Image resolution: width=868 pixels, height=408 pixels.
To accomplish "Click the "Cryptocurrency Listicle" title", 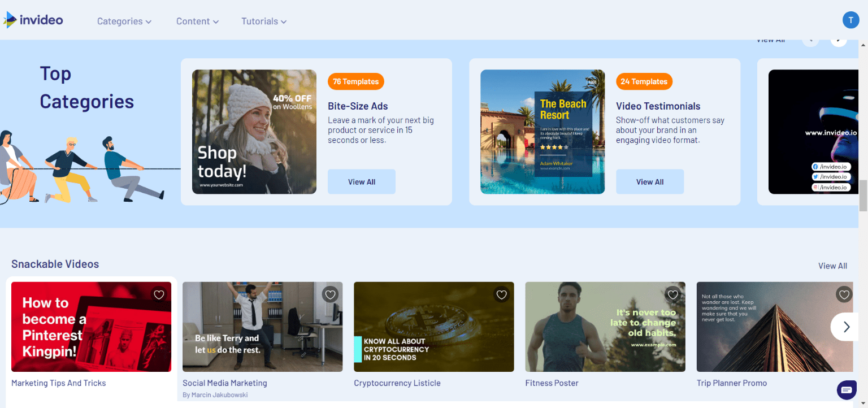I will (x=397, y=383).
